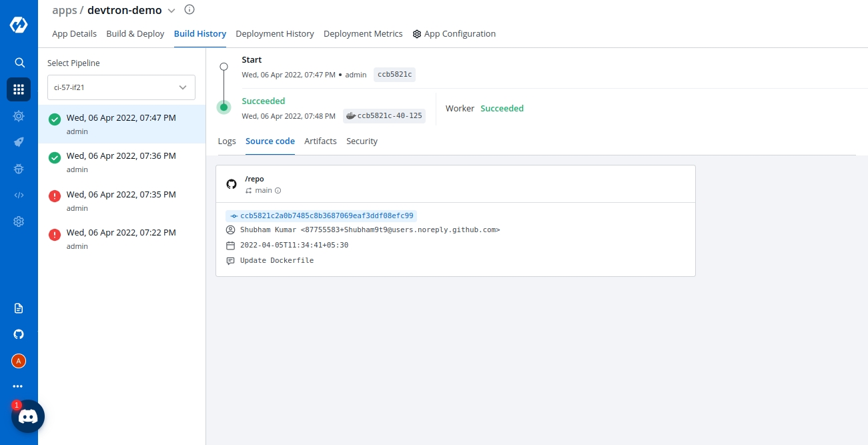Click the code brackets icon in the sidebar
The width and height of the screenshot is (868, 445).
tap(19, 195)
